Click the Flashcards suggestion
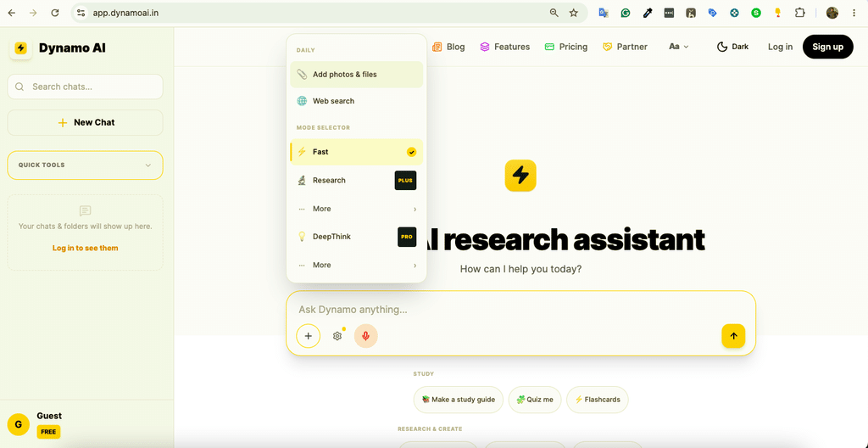 [x=598, y=399]
